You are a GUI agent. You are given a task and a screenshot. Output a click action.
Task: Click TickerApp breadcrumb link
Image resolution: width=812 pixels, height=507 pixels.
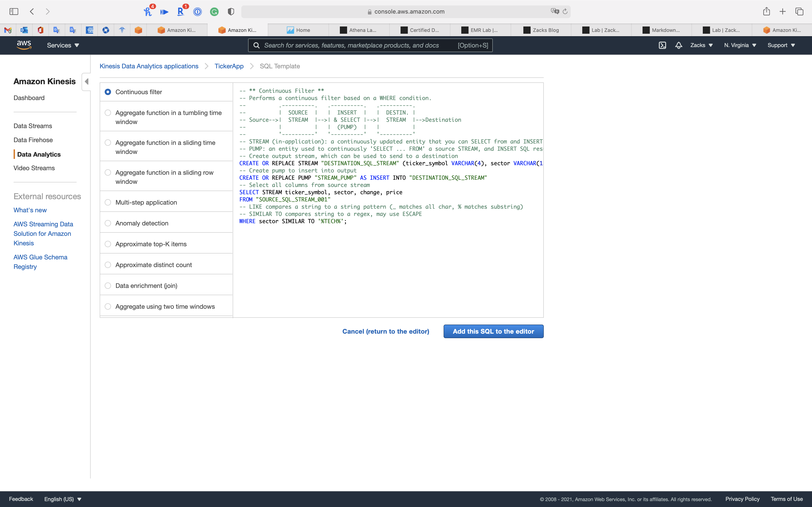click(229, 66)
